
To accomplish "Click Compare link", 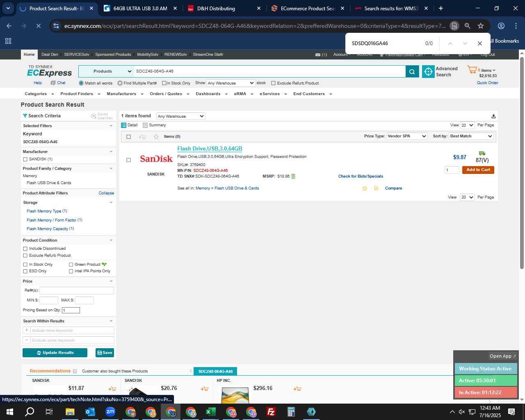I will point(393,188).
